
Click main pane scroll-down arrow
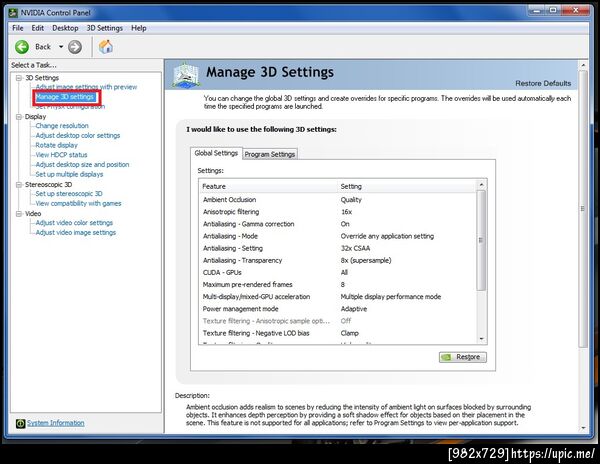pyautogui.click(x=583, y=428)
